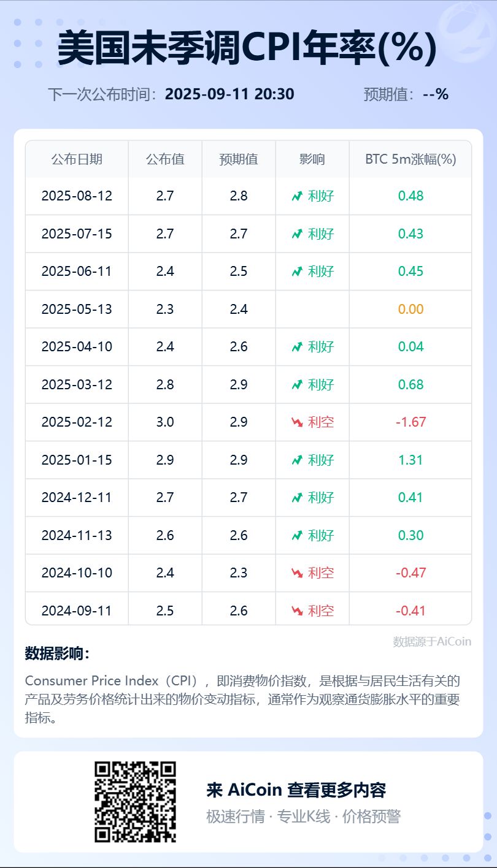
Task: Click the 影响 column header
Action: coord(312,159)
